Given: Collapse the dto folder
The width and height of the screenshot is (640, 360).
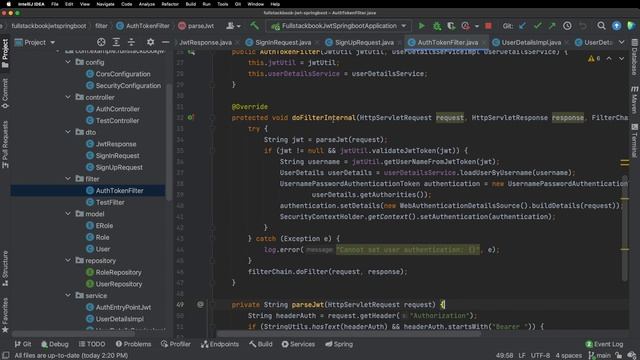Looking at the screenshot, I should [x=68, y=132].
